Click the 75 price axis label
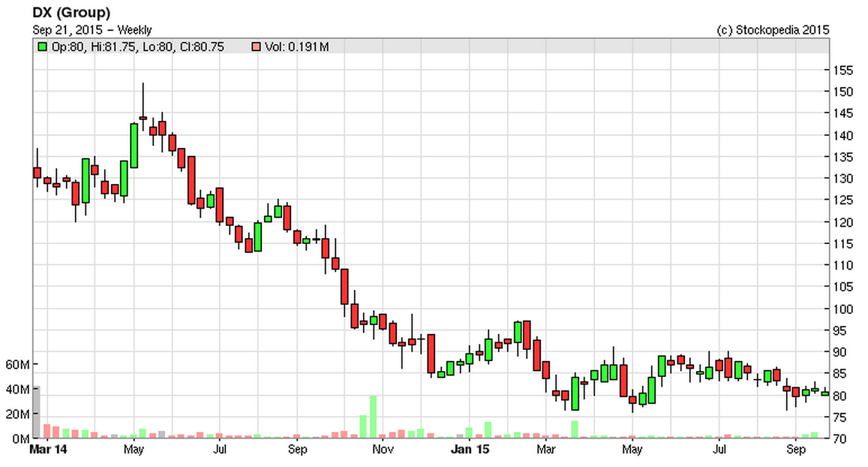This screenshot has width=868, height=467. click(839, 417)
